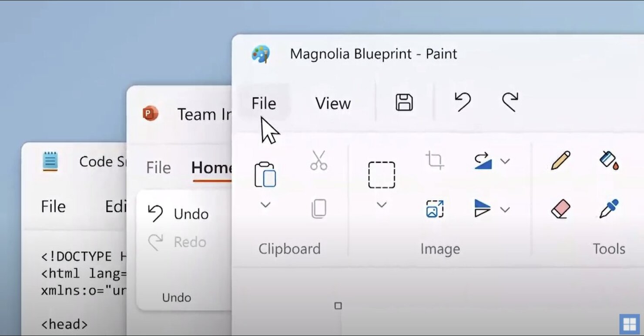Open the Flip dropdown chevron
Screen dimensions: 644x336
pos(505,210)
